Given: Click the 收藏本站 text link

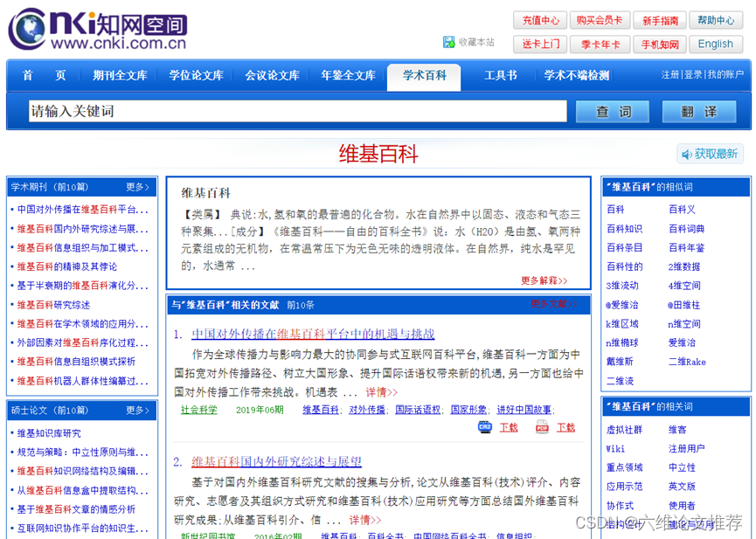Looking at the screenshot, I should point(476,43).
